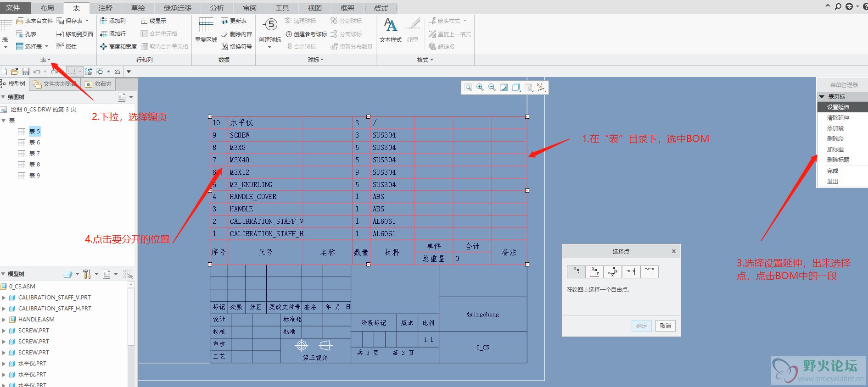
Task: Click the zoom in magnifier in view toolbar
Action: (x=480, y=88)
